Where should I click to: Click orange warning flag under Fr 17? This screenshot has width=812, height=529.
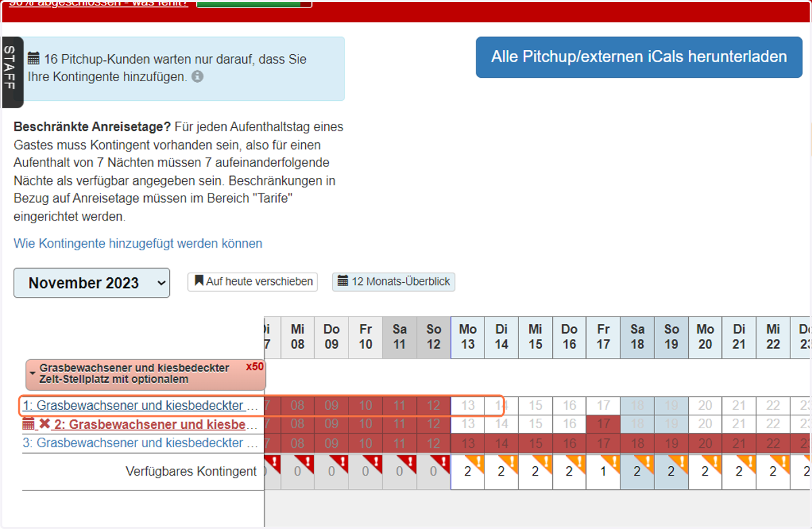613,462
